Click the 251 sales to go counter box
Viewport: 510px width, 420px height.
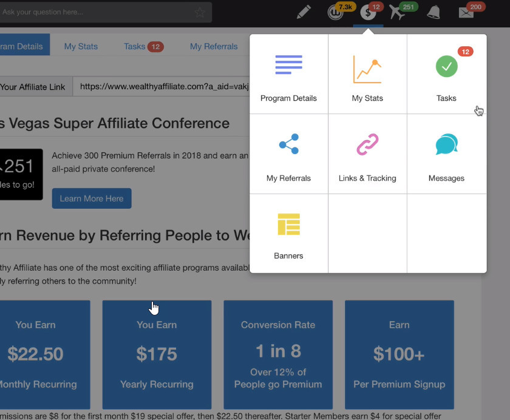coord(21,174)
